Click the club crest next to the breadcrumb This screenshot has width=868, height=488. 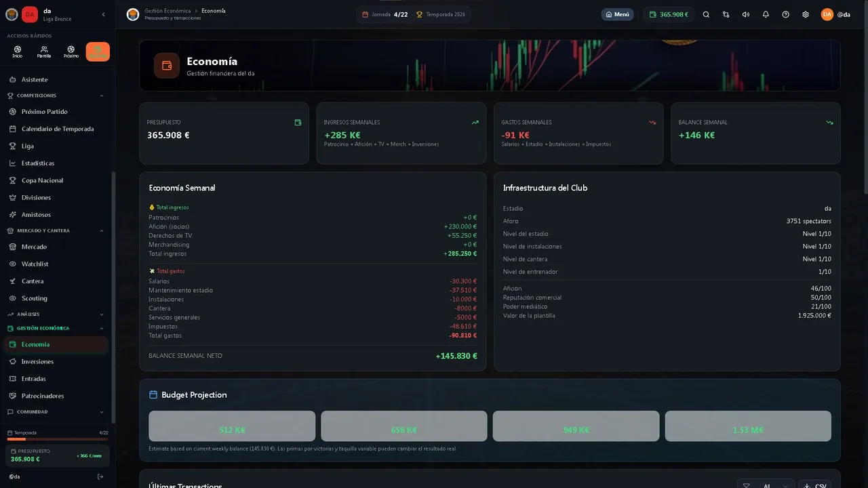click(x=133, y=14)
